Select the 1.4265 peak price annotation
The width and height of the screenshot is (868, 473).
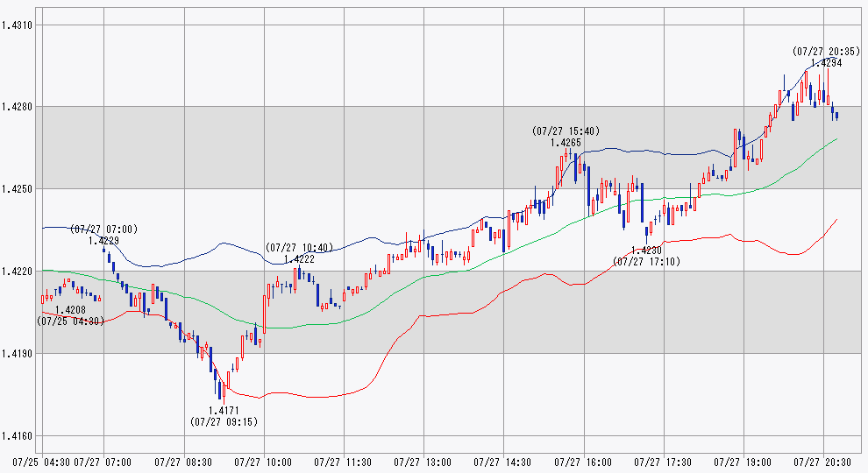tap(566, 143)
